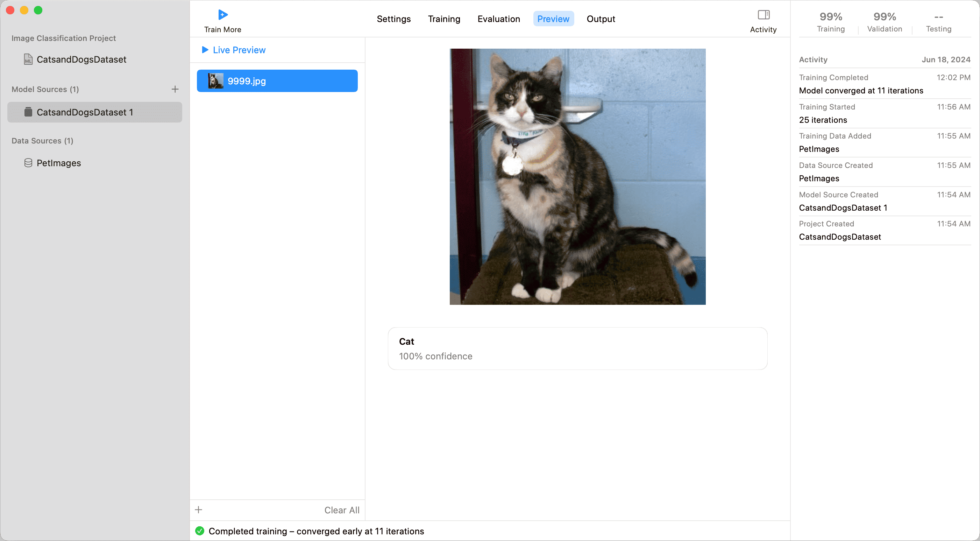Click the CatsandDogsDataset model source icon

27,112
